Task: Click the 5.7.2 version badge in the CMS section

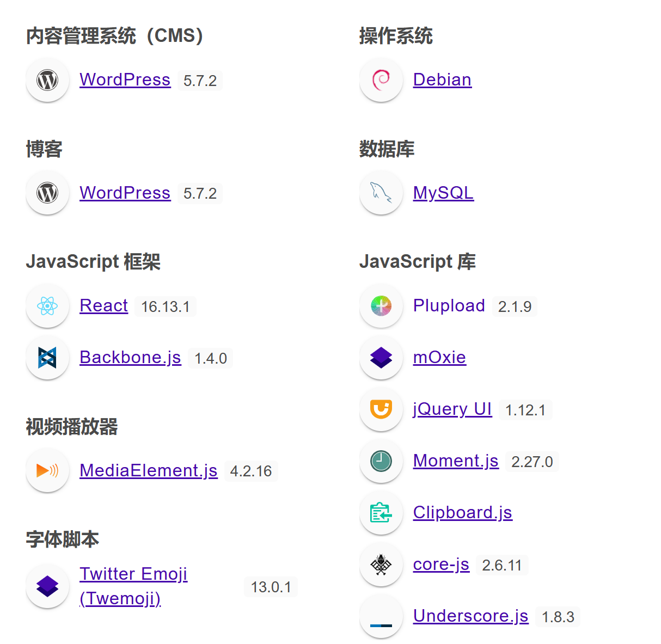Action: [200, 81]
